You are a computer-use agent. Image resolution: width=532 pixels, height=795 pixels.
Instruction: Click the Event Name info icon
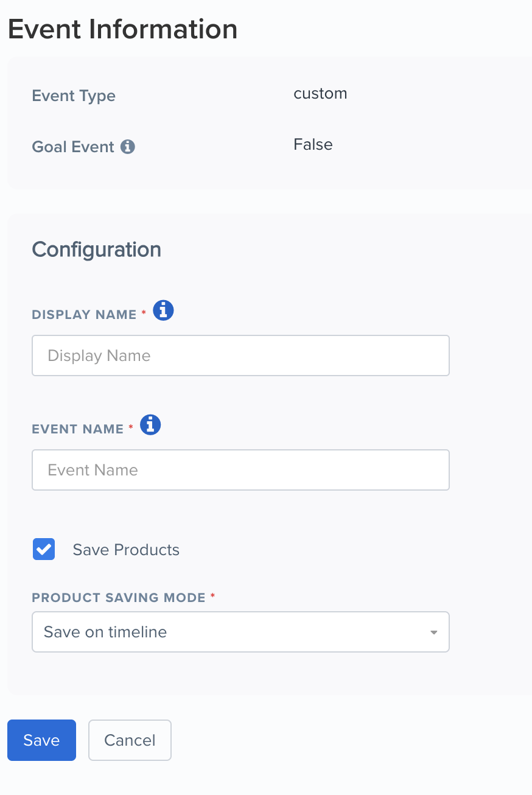150,425
